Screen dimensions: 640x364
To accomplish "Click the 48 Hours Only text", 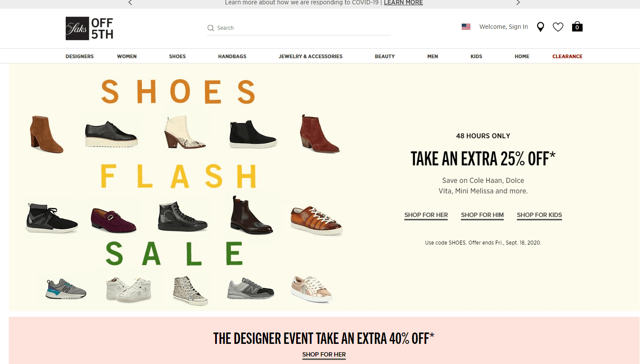I will tap(483, 136).
